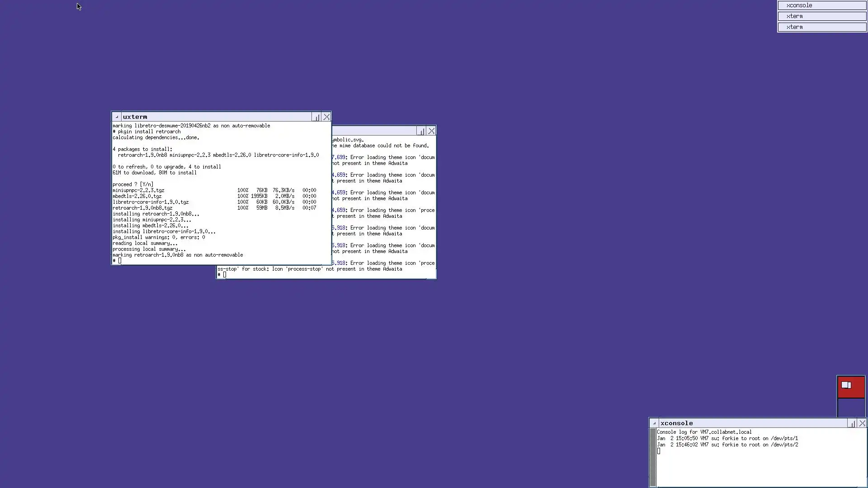Switch to the empty blue workspace tile
The width and height of the screenshot is (868, 488).
coord(851,408)
